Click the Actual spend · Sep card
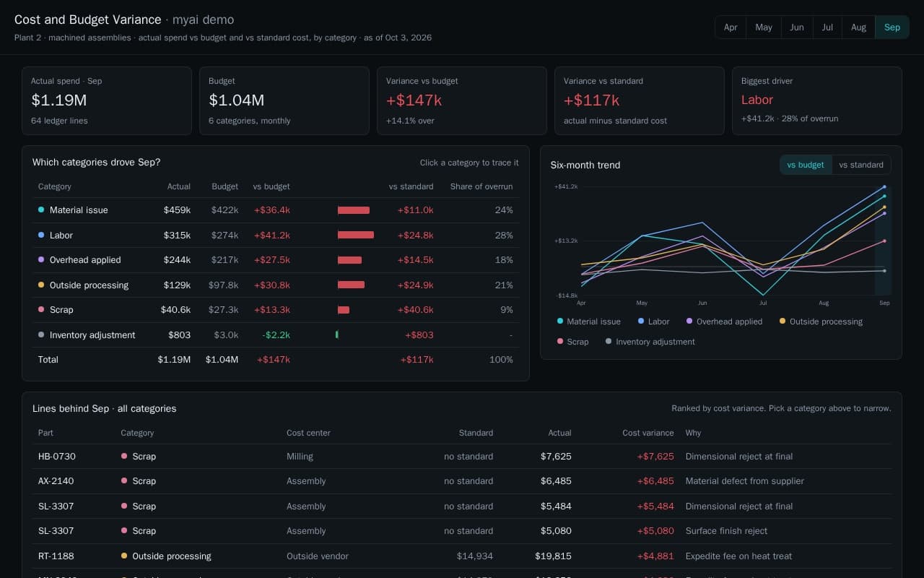The width and height of the screenshot is (924, 578). point(107,101)
